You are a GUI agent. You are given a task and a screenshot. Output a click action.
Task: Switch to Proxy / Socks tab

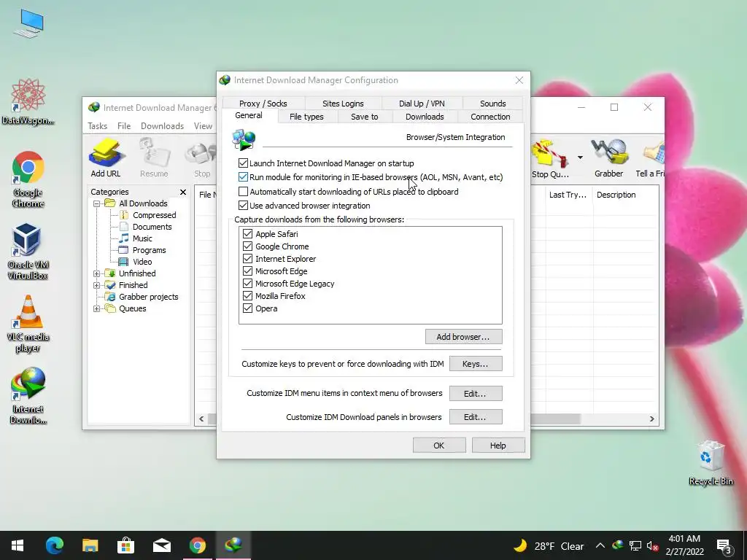tap(263, 104)
